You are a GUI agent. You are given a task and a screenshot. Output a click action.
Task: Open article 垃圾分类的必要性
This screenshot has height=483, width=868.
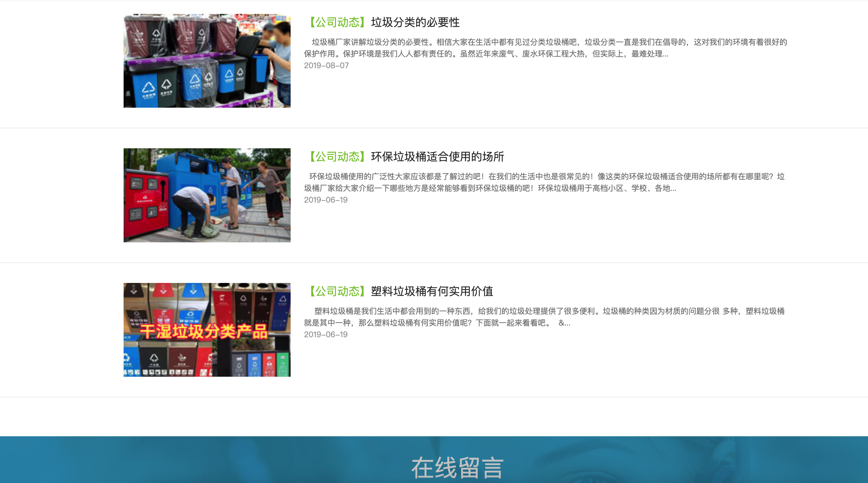click(x=415, y=22)
